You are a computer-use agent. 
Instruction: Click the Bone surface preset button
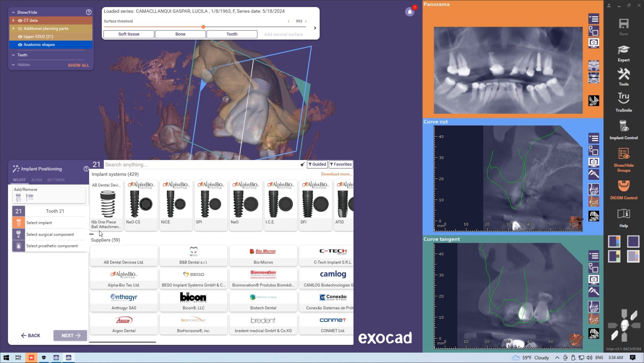(x=180, y=34)
